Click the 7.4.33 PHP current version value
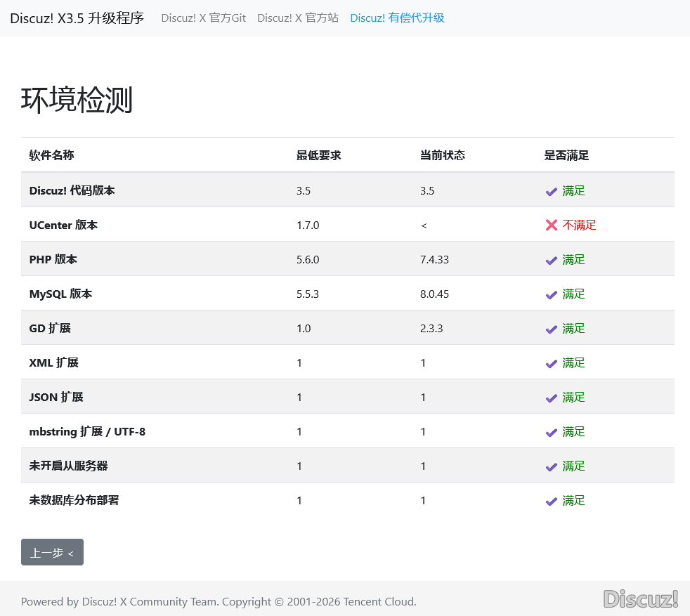The width and height of the screenshot is (690, 616). [434, 260]
